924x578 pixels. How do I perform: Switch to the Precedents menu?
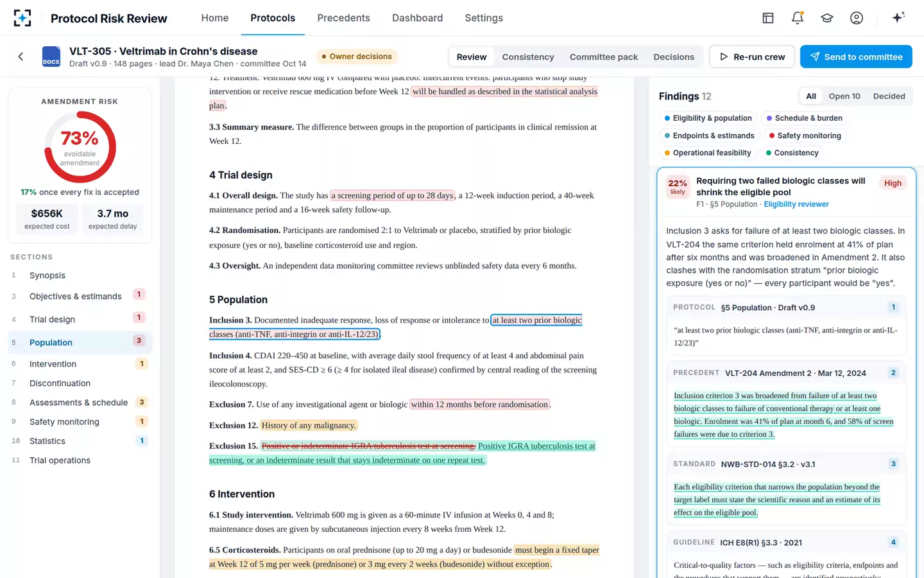(x=343, y=18)
